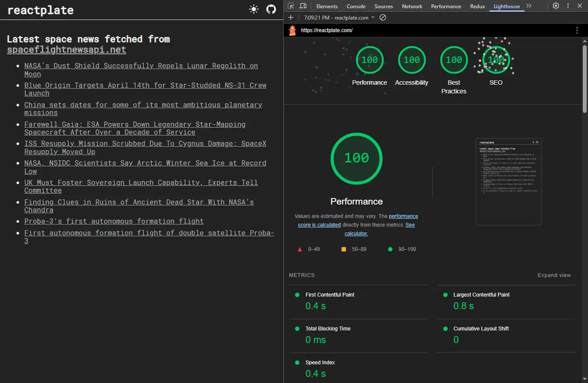Open the NASA Dust Shield article
Screen dimensions: 588x383
tap(141, 69)
